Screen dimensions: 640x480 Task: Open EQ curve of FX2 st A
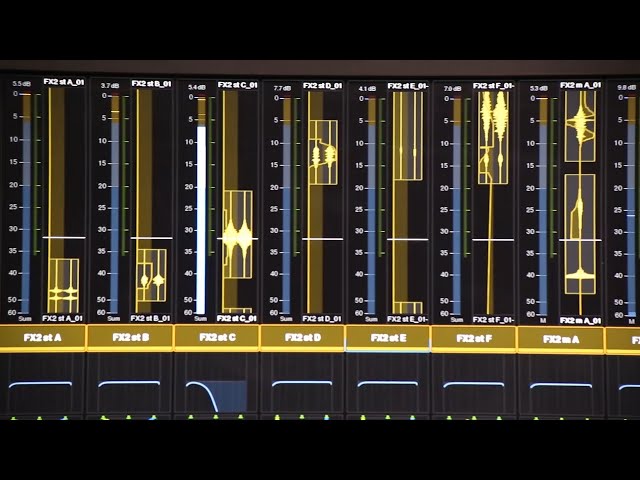42,384
